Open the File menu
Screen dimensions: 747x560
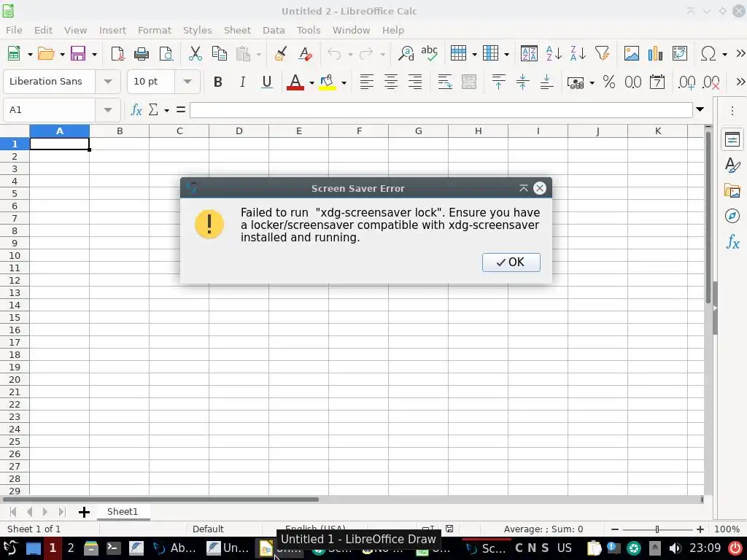14,30
